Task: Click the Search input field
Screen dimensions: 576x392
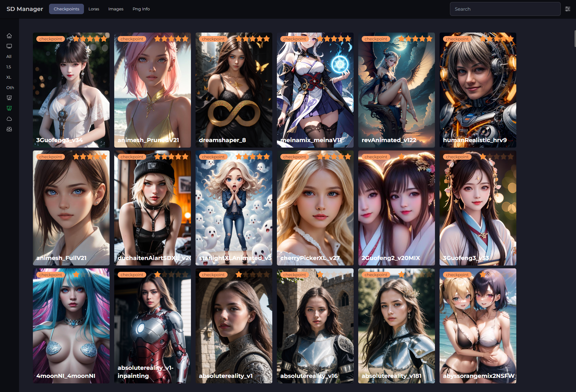Action: click(505, 9)
